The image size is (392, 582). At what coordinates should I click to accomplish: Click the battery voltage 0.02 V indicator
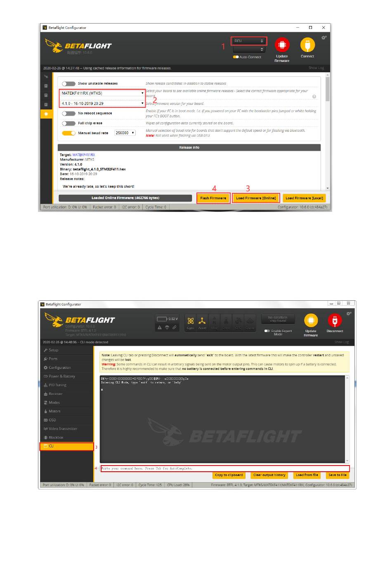click(x=168, y=319)
